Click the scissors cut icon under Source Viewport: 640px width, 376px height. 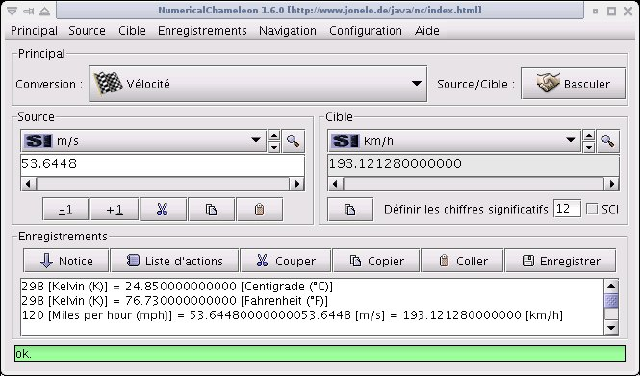coord(163,209)
